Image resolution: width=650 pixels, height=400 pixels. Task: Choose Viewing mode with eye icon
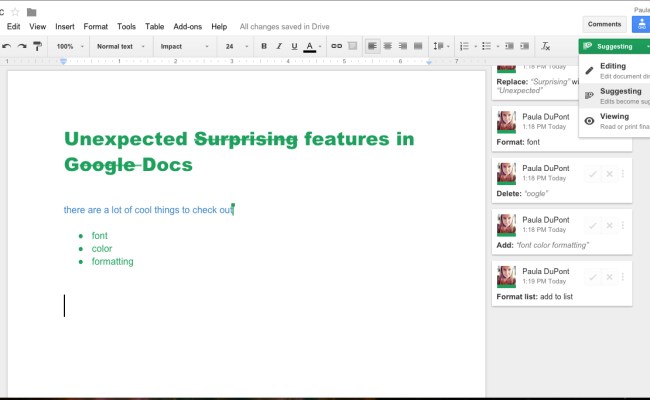point(614,121)
